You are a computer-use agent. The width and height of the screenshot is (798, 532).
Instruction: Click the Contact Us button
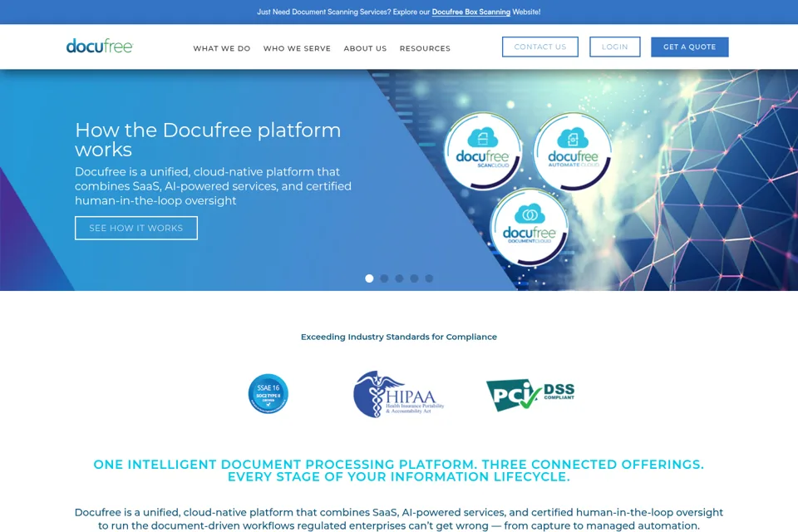(540, 47)
